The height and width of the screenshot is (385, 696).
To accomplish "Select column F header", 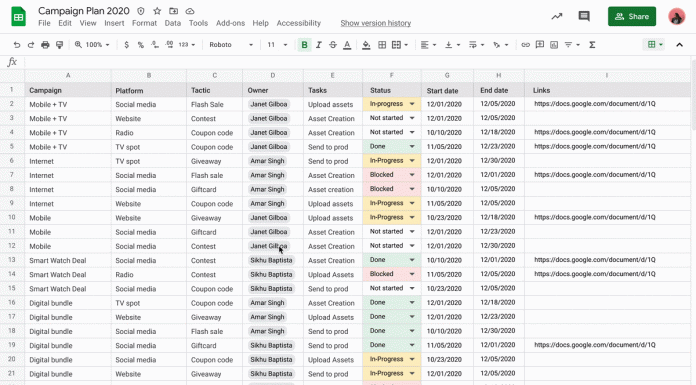I will (x=392, y=75).
